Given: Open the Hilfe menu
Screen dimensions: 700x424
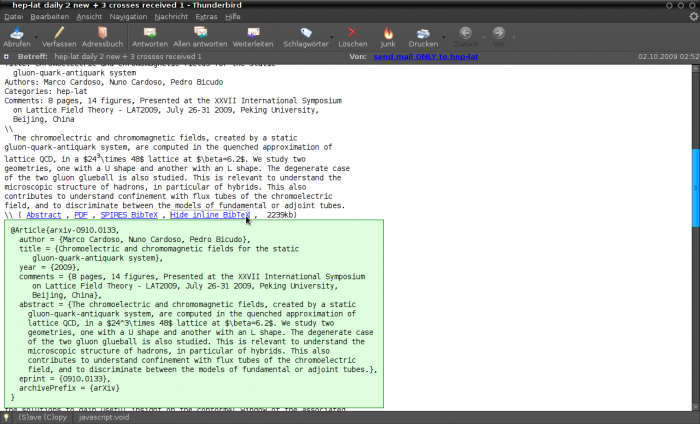Looking at the screenshot, I should pos(233,17).
